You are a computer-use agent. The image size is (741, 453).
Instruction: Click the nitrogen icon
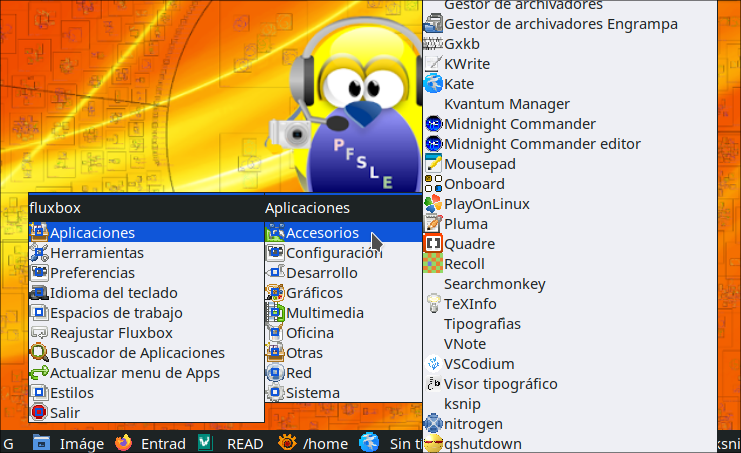coord(433,423)
